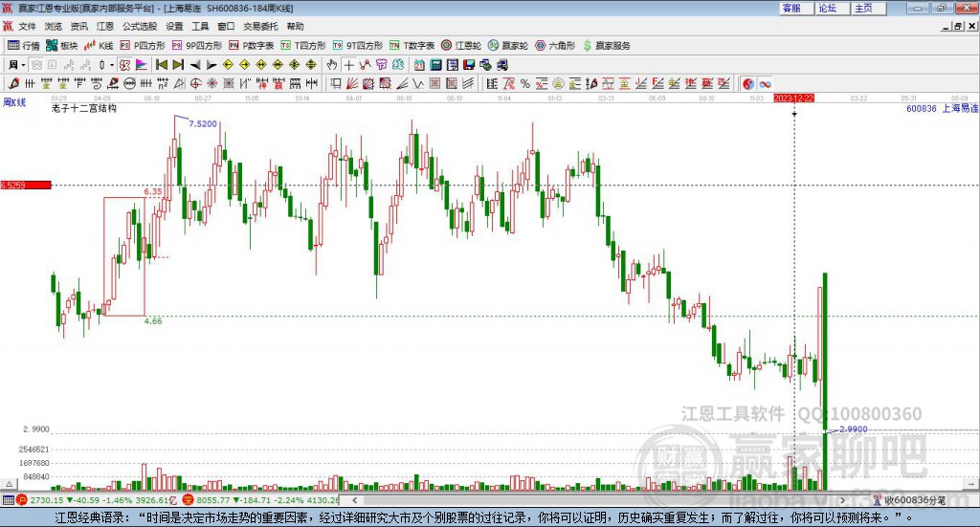This screenshot has height=527, width=980.
Task: Click the zigzag wave line icon
Action: (x=365, y=65)
